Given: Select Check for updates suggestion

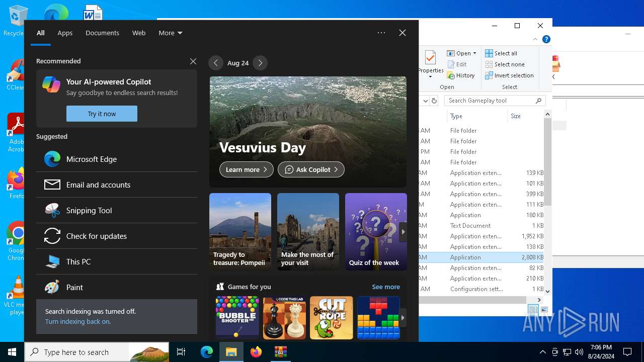Looking at the screenshot, I should [x=117, y=236].
